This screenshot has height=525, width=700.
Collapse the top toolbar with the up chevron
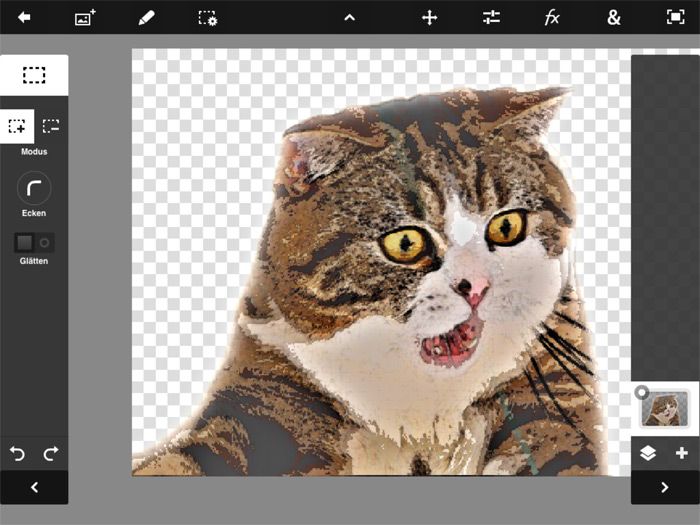point(350,17)
